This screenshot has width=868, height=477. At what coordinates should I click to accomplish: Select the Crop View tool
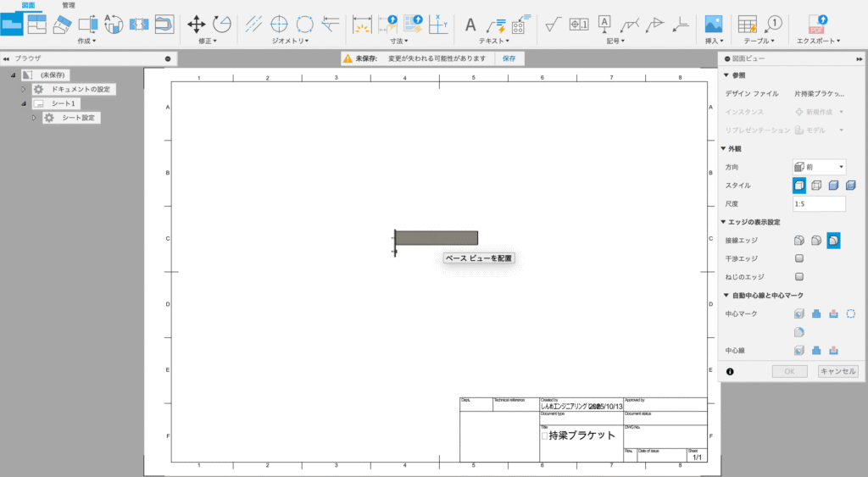point(164,25)
